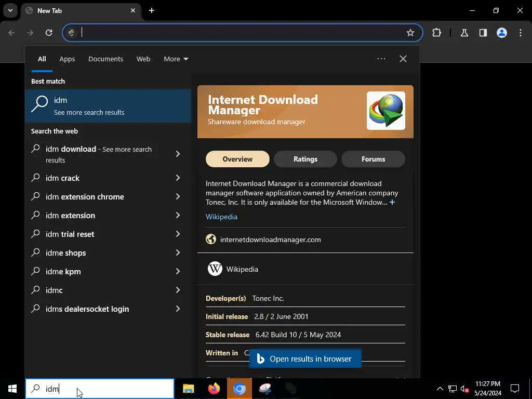Click the Chrome reload page icon
Viewport: 532px width, 399px height.
(x=49, y=33)
